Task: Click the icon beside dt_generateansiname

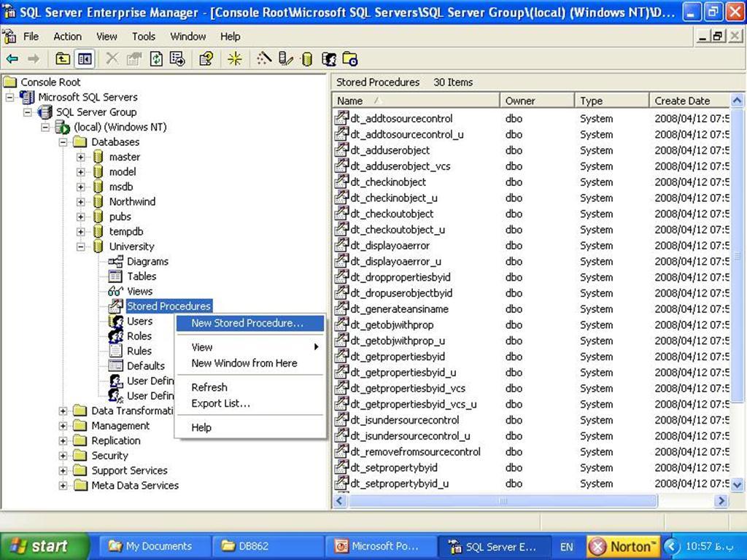Action: pyautogui.click(x=341, y=308)
